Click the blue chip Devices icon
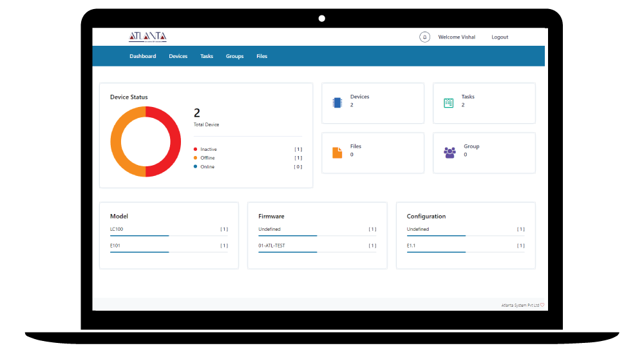This screenshot has height=350, width=644. click(337, 102)
